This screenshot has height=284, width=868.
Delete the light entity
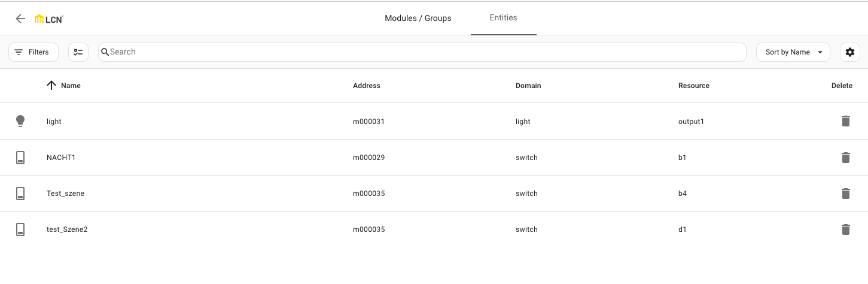point(845,121)
